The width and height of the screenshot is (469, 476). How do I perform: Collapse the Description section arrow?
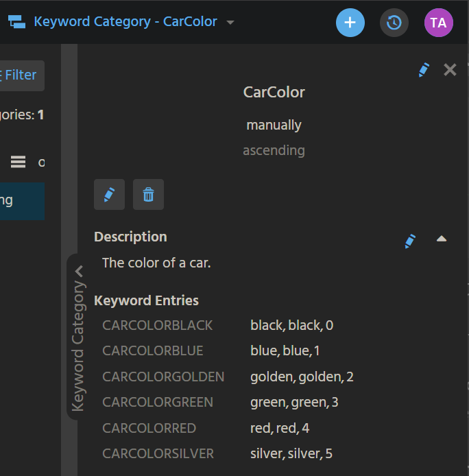442,239
